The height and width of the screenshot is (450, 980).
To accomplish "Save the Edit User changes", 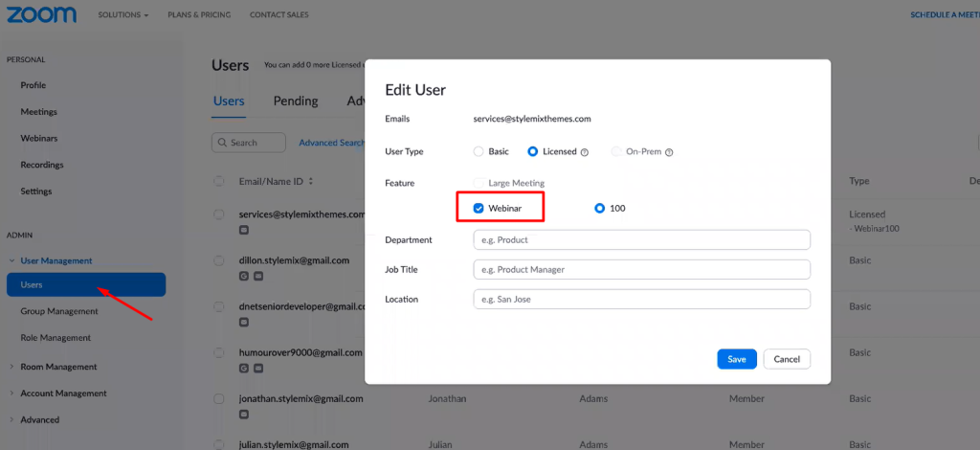I will tap(737, 359).
